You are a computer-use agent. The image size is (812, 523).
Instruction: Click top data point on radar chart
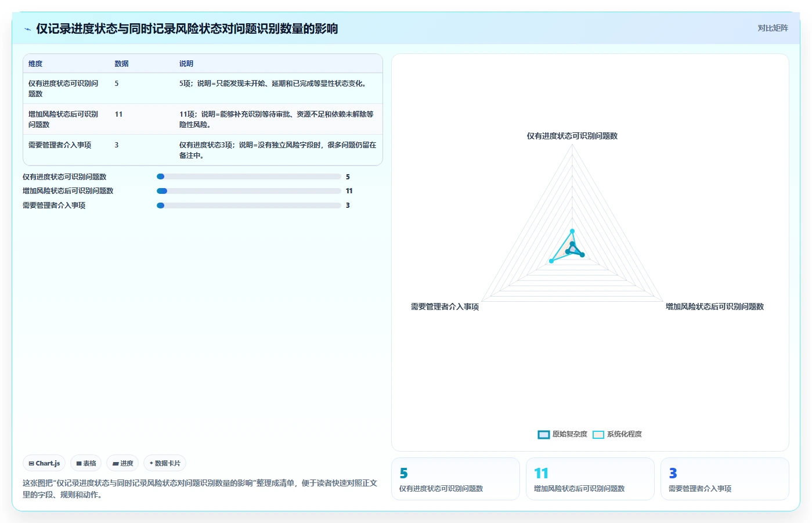(572, 231)
